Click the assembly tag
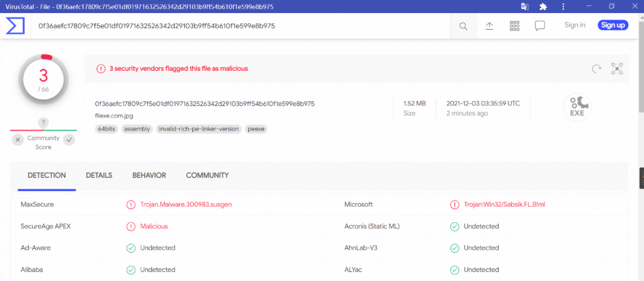 137,129
